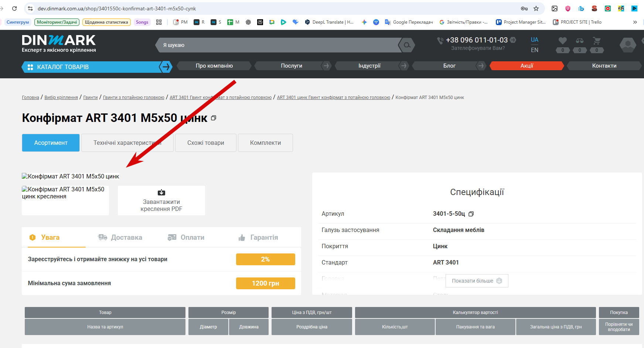The image size is (644, 348).
Task: Open the PM bookmark
Action: (180, 22)
